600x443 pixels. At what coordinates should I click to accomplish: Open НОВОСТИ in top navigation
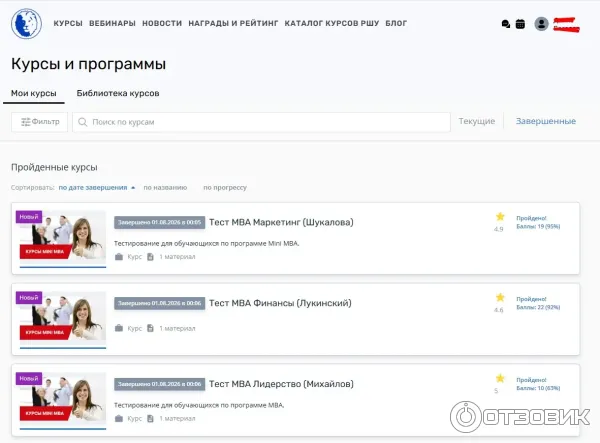(162, 23)
